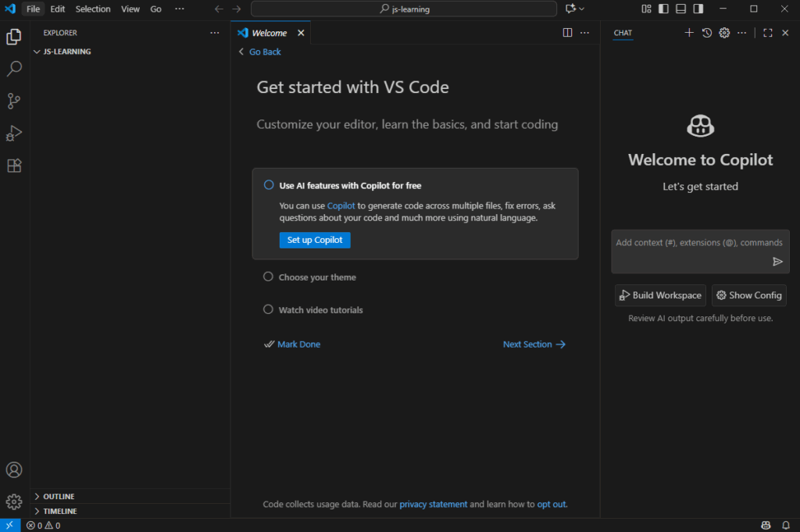Switch to the Welcome tab
800x532 pixels.
coord(269,33)
